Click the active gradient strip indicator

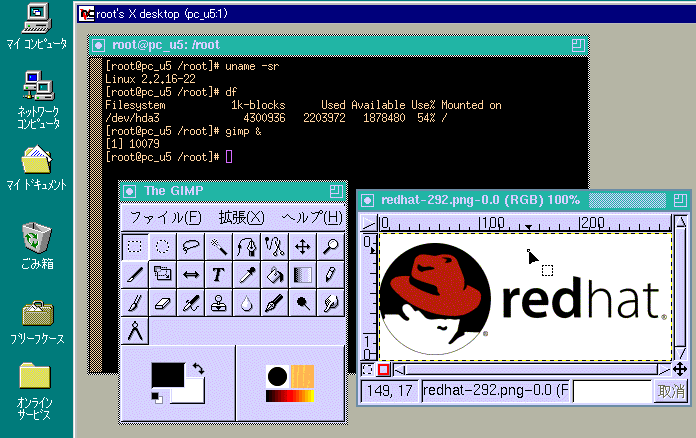pos(290,396)
